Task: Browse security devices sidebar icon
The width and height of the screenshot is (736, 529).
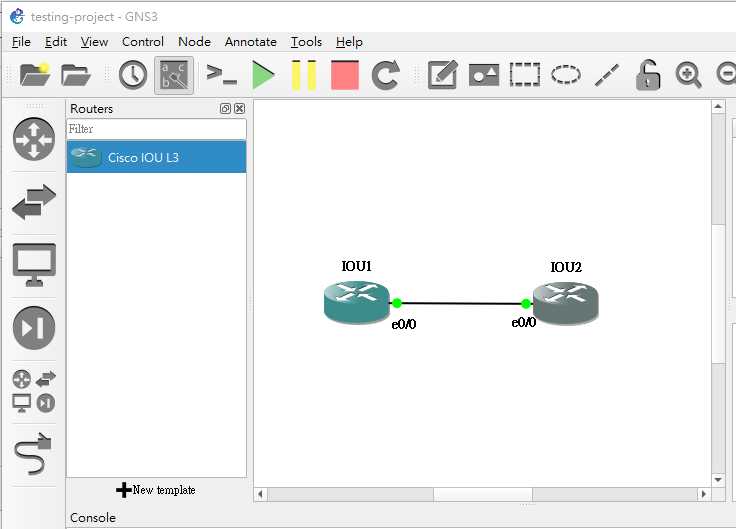Action: click(x=34, y=328)
